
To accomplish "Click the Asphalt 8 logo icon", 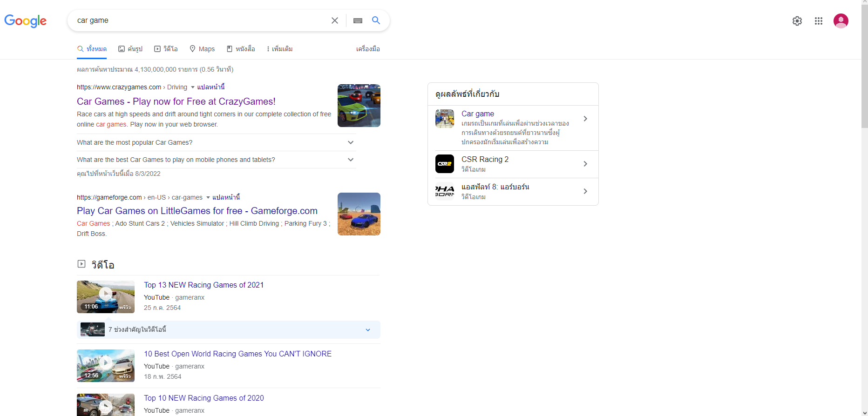I will pyautogui.click(x=445, y=191).
